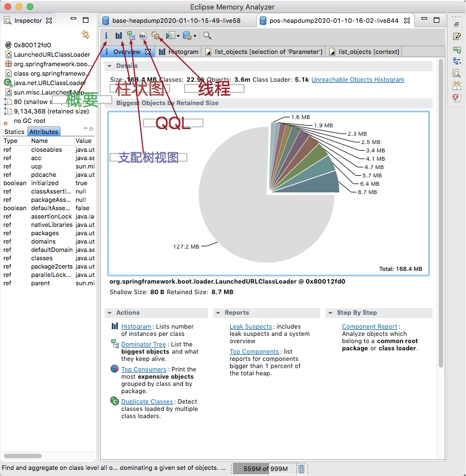Open the Overview info toolbar icon
The image size is (466, 476).
106,36
